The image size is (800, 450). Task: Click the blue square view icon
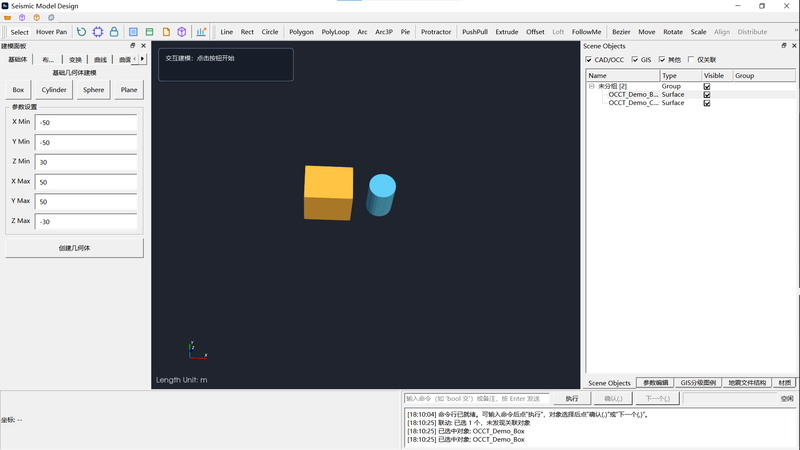[133, 32]
